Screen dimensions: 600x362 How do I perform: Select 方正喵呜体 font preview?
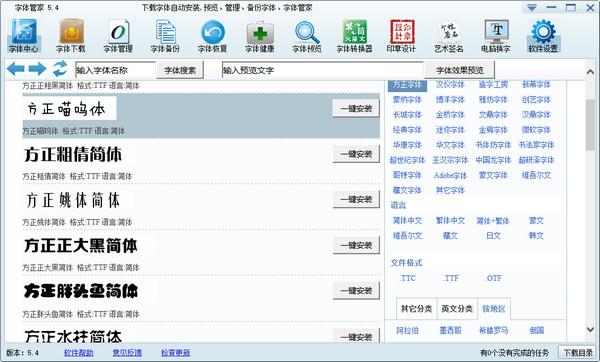pyautogui.click(x=70, y=109)
